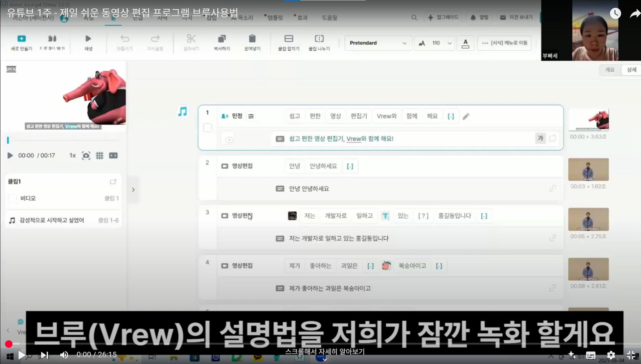
Task: Switch to the 개요 view tab
Action: pos(610,70)
